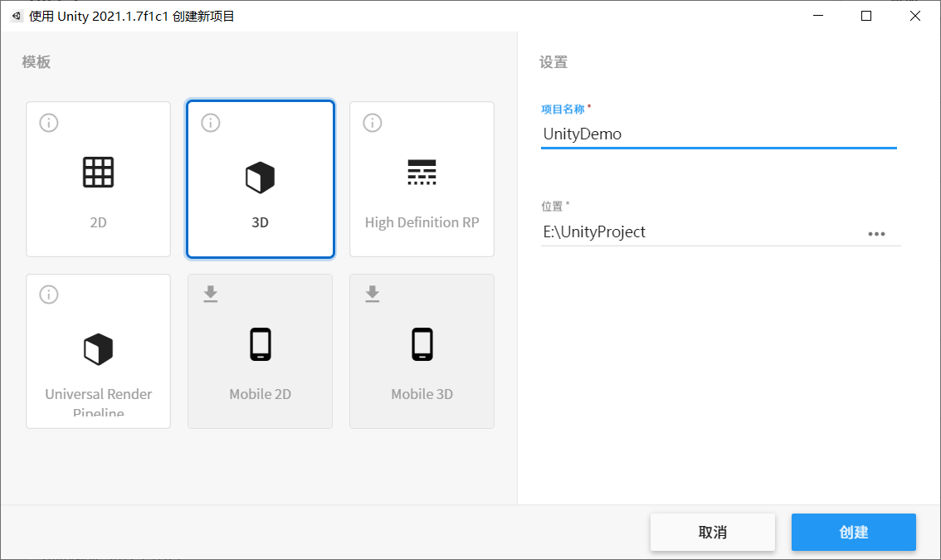The image size is (941, 560).
Task: Pick the Mobile 2D phone template
Action: click(261, 351)
